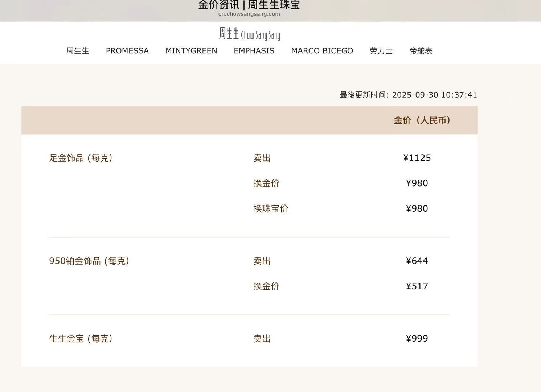Select MINTYGREEN in the brand navigation
Image resolution: width=541 pixels, height=392 pixels.
[191, 51]
